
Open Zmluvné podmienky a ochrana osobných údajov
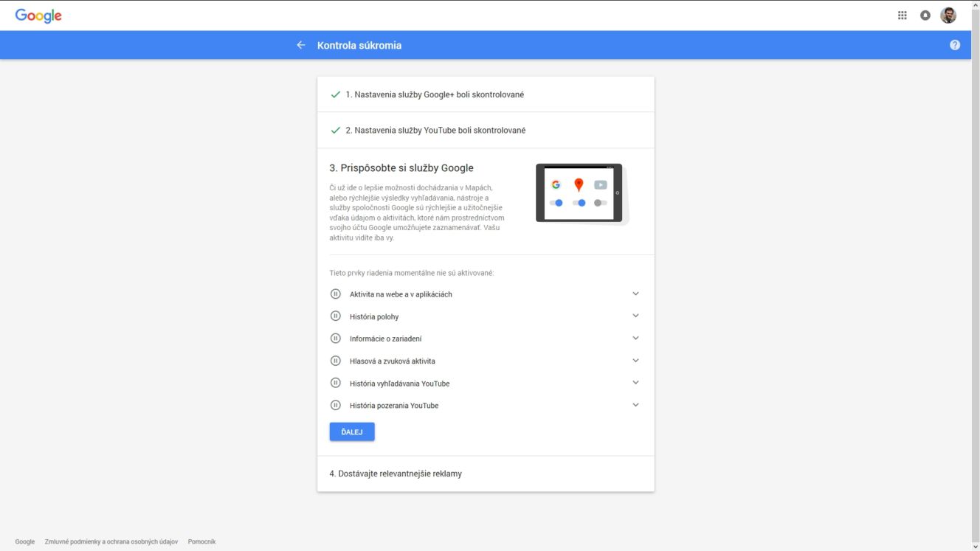(x=111, y=541)
